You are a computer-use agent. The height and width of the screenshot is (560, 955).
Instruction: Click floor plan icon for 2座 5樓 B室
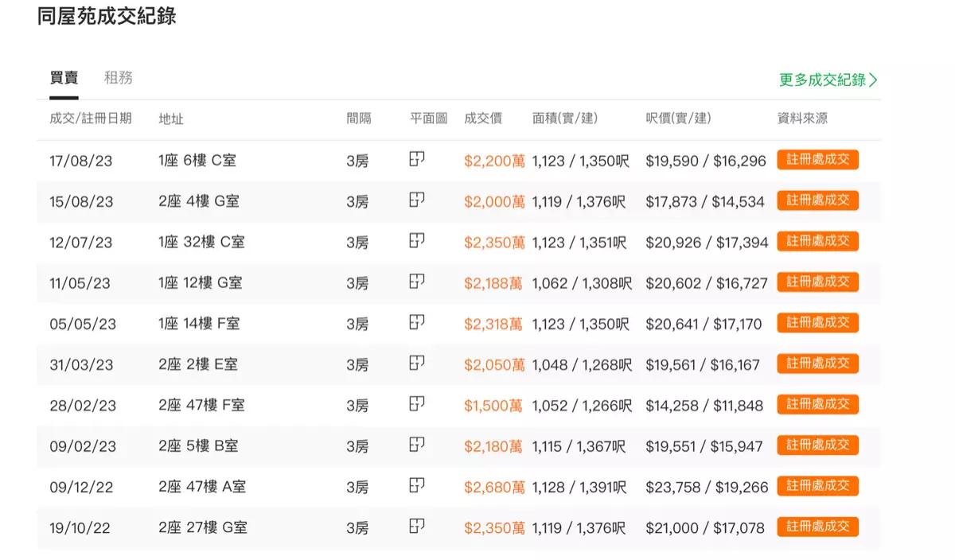tap(417, 445)
